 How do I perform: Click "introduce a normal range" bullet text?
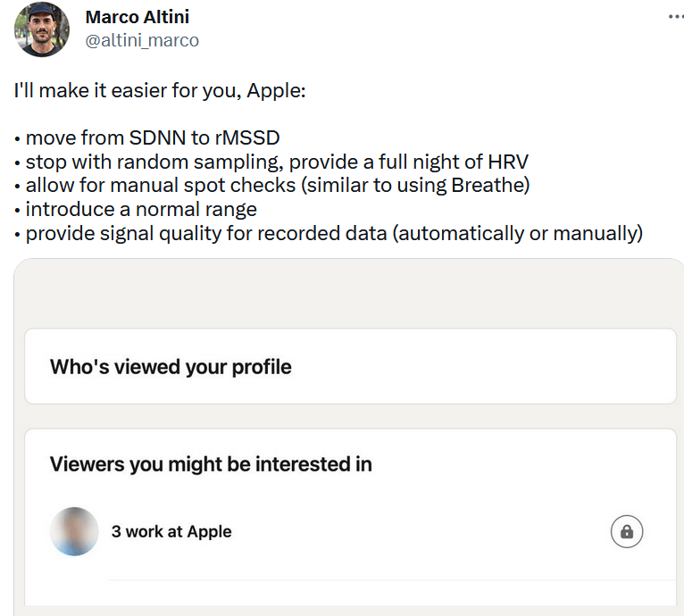141,210
